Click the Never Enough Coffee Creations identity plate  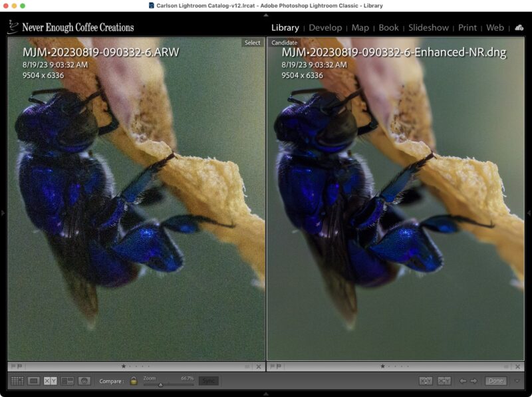coord(71,27)
